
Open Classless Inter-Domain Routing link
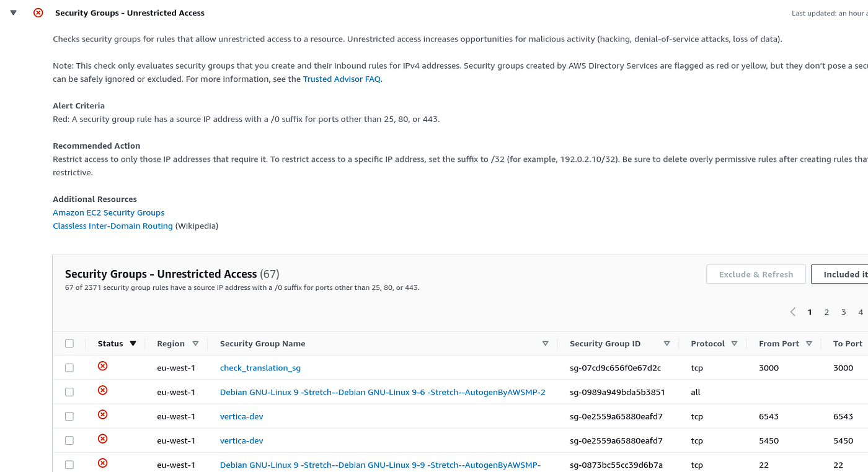113,226
